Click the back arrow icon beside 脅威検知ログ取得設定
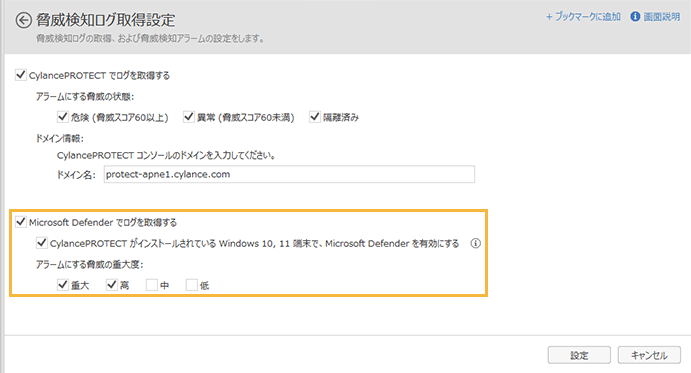This screenshot has width=691, height=373. coord(23,20)
